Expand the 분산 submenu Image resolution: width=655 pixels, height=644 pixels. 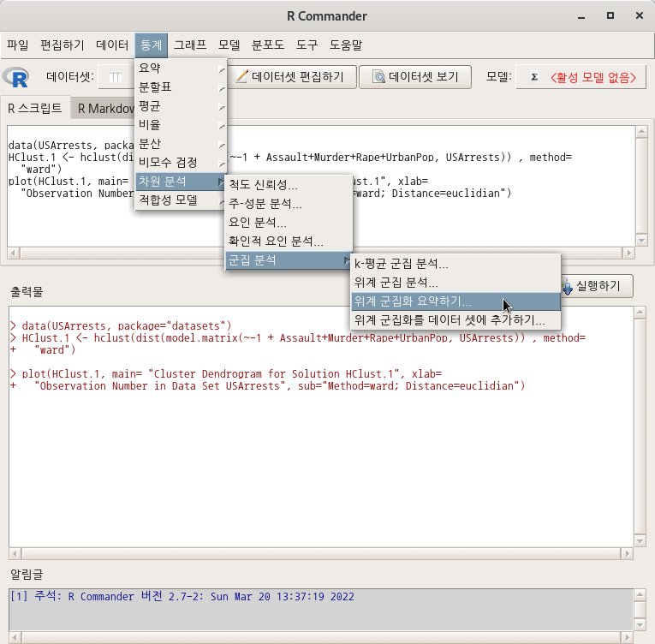[181, 143]
